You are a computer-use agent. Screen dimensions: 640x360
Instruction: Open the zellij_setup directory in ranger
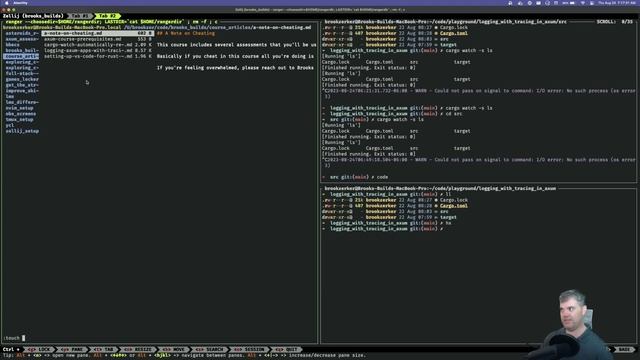coord(22,131)
